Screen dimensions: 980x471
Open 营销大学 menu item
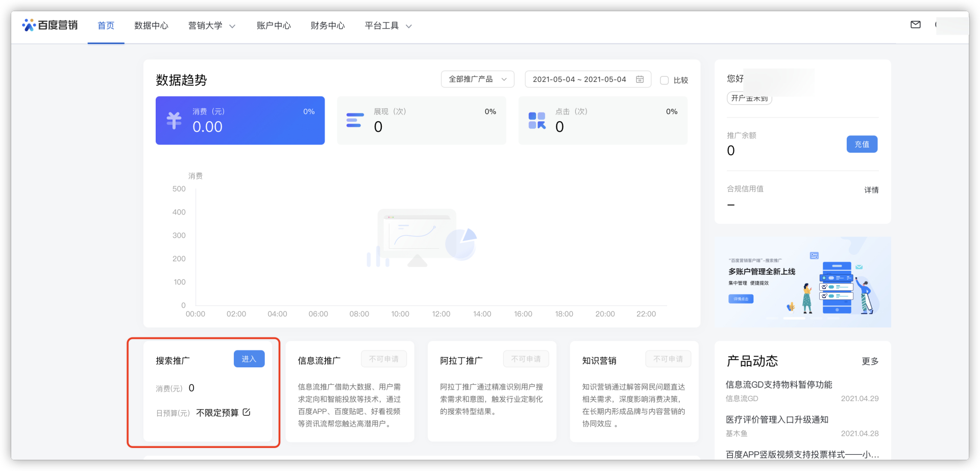(205, 26)
